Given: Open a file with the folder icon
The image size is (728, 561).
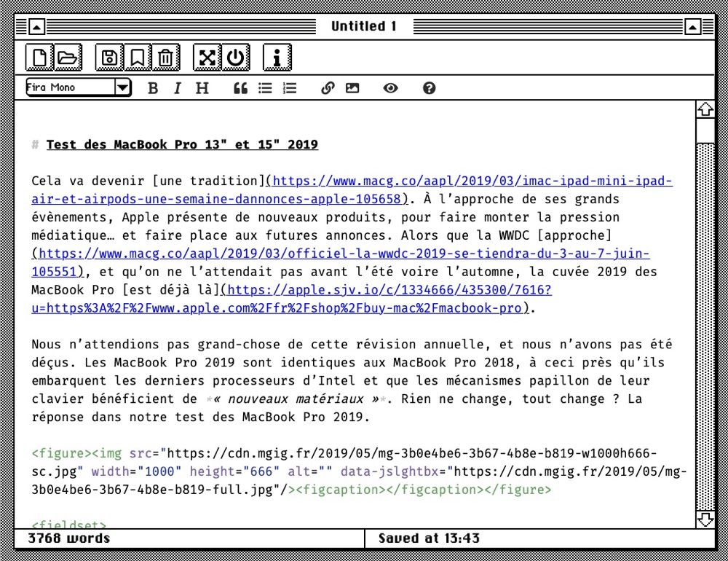Looking at the screenshot, I should tap(68, 58).
